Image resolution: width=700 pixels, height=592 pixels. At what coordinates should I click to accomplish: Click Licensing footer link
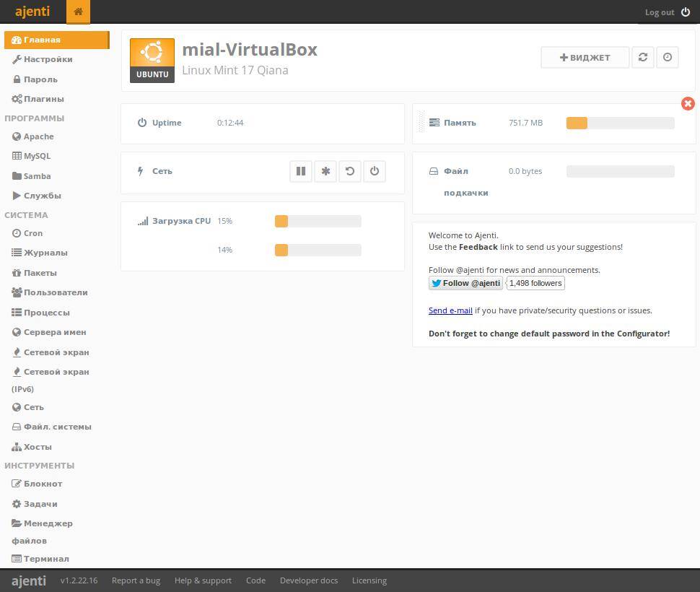[x=369, y=580]
